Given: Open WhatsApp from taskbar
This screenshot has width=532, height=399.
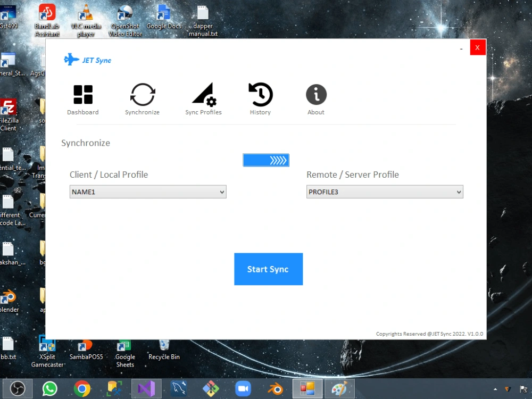Looking at the screenshot, I should coord(50,388).
